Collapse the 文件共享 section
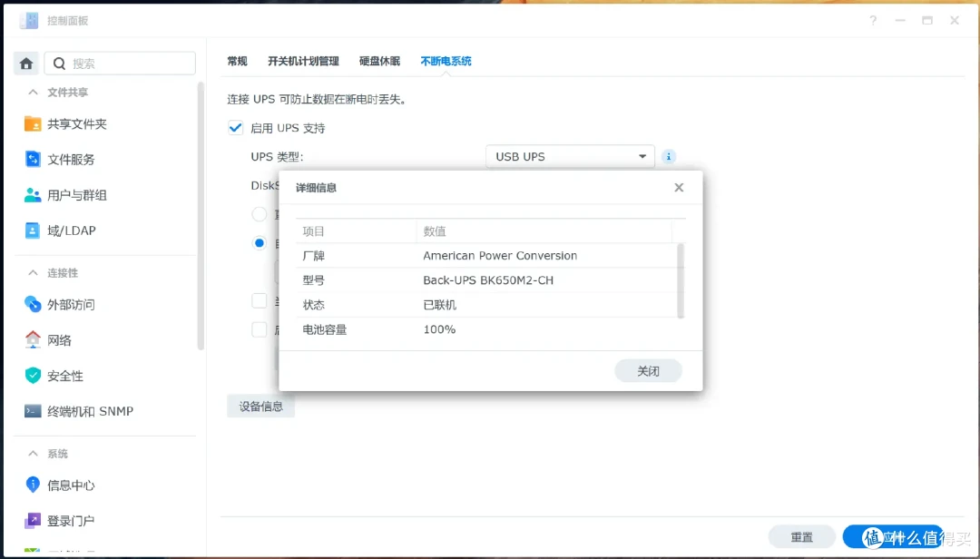This screenshot has height=559, width=980. click(x=34, y=92)
